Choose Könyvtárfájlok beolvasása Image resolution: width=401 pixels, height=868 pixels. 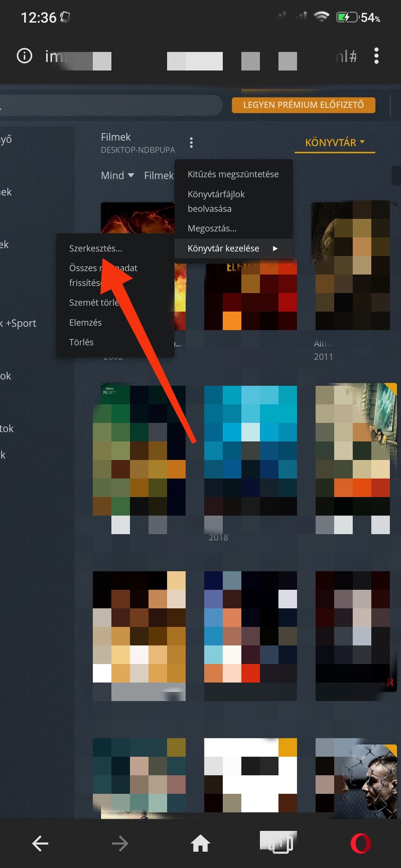coord(233,201)
